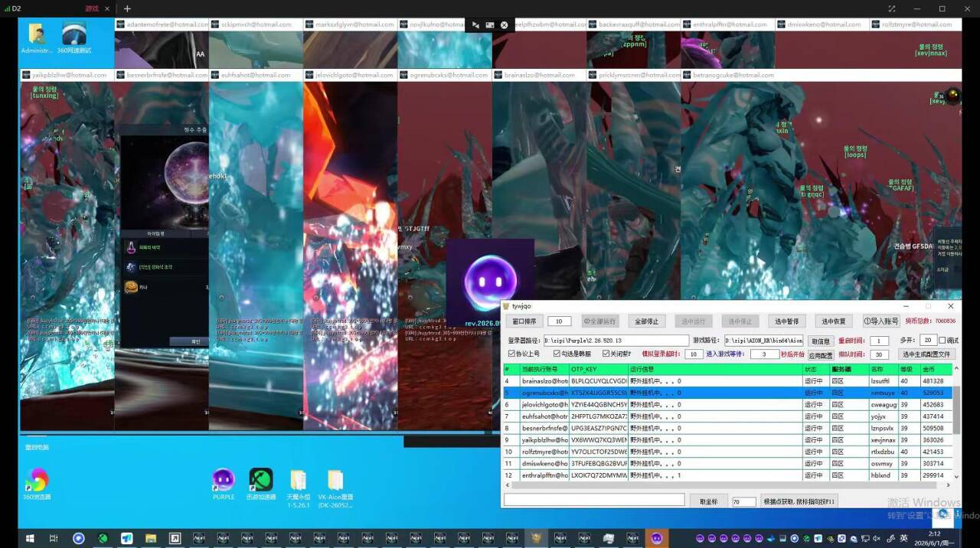Screen dimensions: 980x548
Task: Click the 选中生成配置文件 button
Action: pyautogui.click(x=926, y=354)
